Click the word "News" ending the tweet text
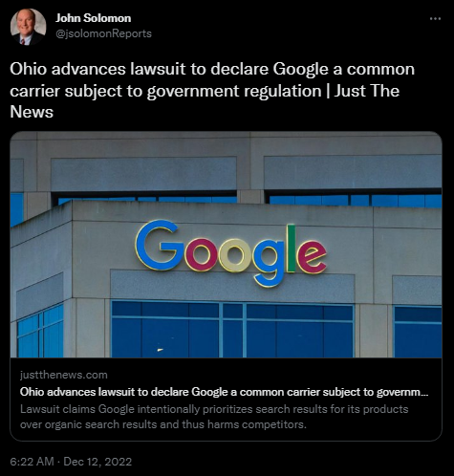454x476 pixels. [x=32, y=112]
